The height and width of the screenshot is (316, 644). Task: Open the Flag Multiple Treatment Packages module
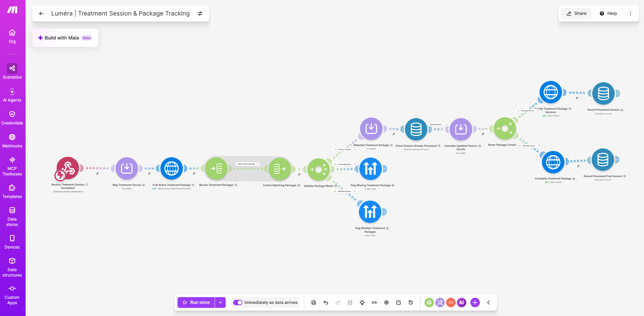point(370,211)
